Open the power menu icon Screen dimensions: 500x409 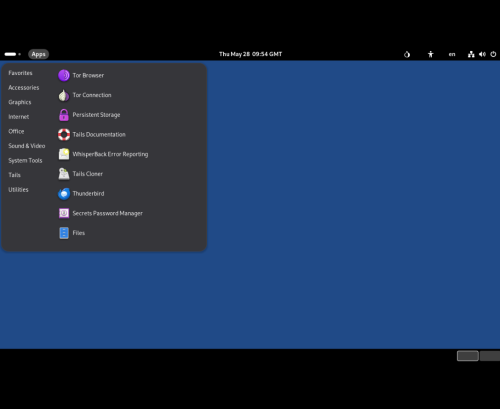coord(493,54)
